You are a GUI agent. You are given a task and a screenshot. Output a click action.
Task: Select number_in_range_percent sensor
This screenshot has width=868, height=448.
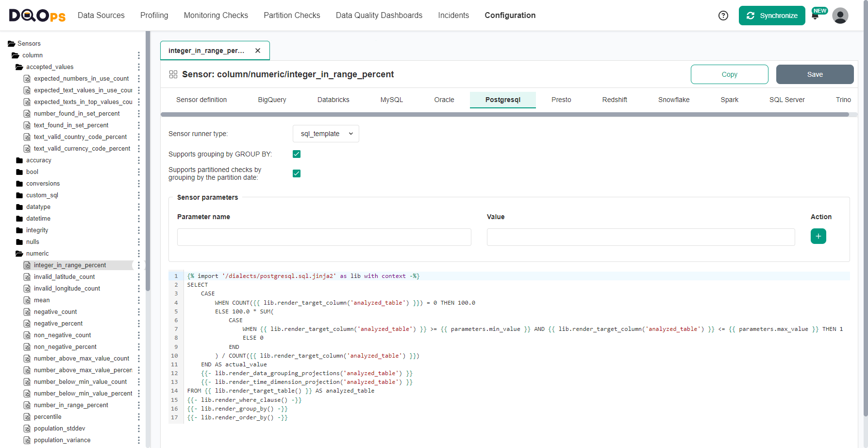(x=71, y=405)
